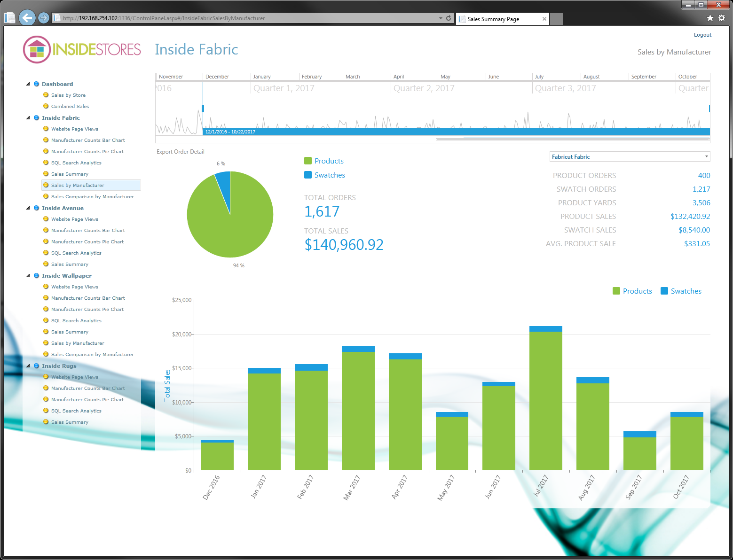Click the Logout link
733x560 pixels.
[x=702, y=35]
